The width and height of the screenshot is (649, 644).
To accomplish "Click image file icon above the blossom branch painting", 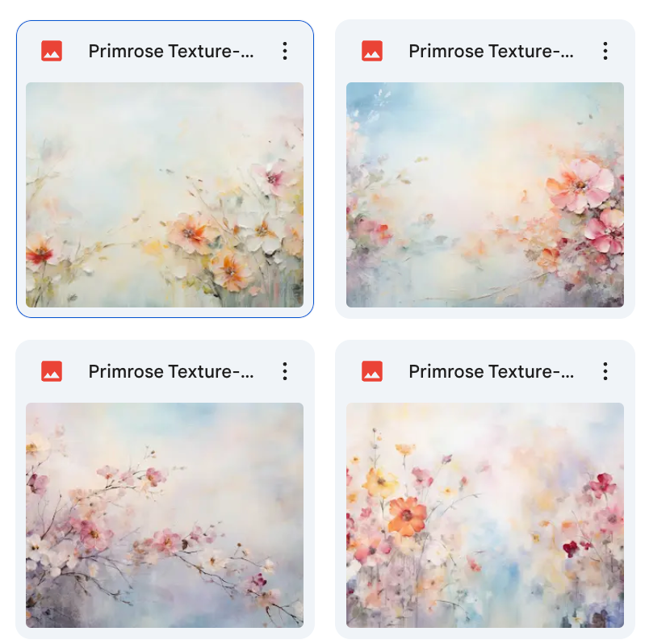I will [52, 371].
